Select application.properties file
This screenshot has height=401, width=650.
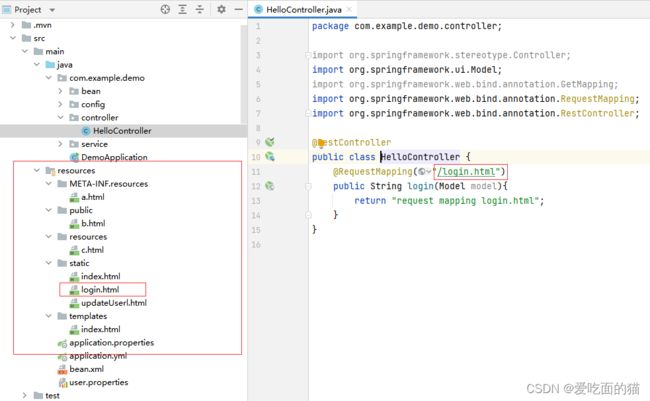111,343
